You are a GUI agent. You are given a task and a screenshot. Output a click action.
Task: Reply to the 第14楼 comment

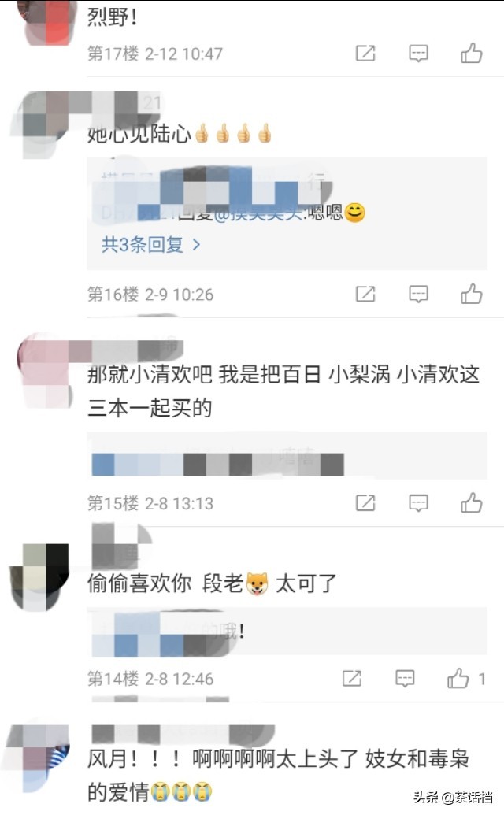tap(405, 678)
